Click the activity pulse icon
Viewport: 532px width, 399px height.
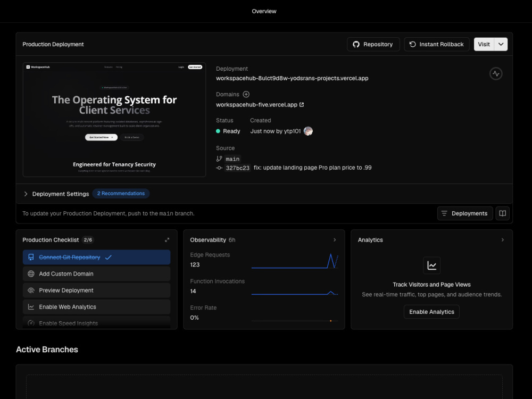[x=496, y=73]
